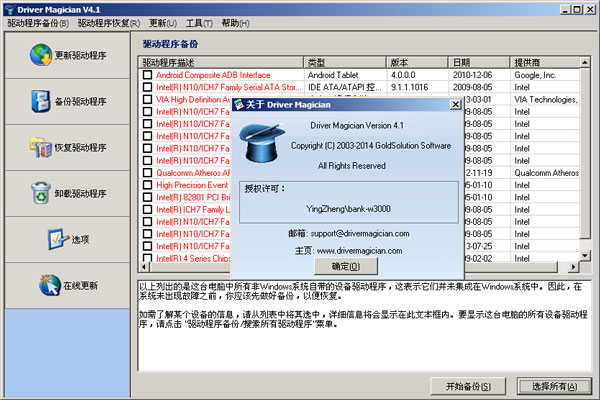Click the horizontal scrollbar thumb of driver list
Viewport: 600px width, 400px height.
[353, 267]
